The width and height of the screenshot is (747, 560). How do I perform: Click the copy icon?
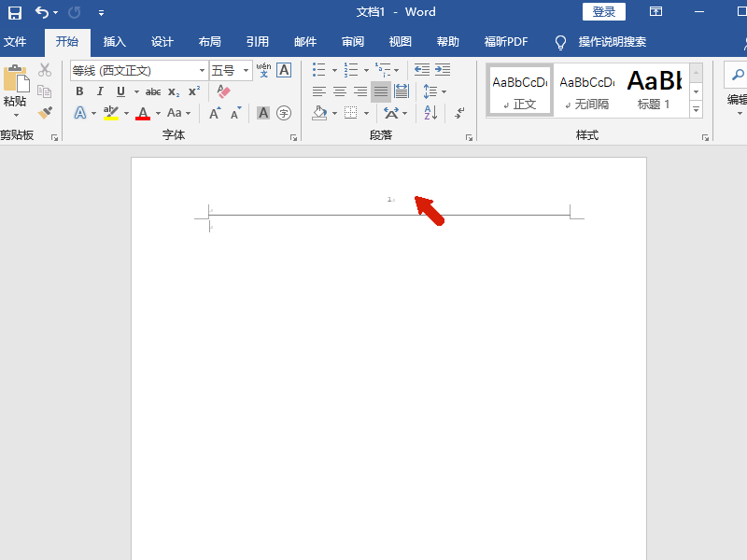point(44,91)
